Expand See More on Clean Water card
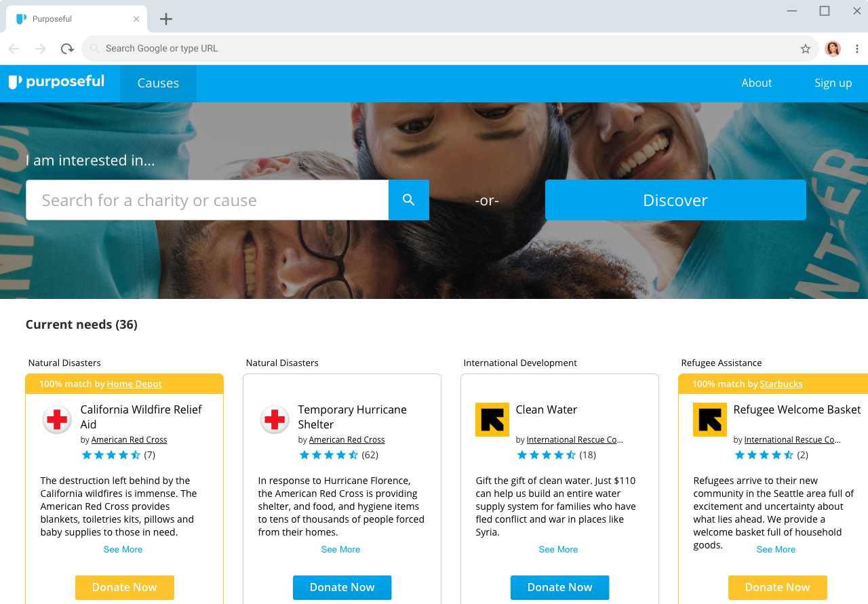This screenshot has width=868, height=604. [x=558, y=549]
